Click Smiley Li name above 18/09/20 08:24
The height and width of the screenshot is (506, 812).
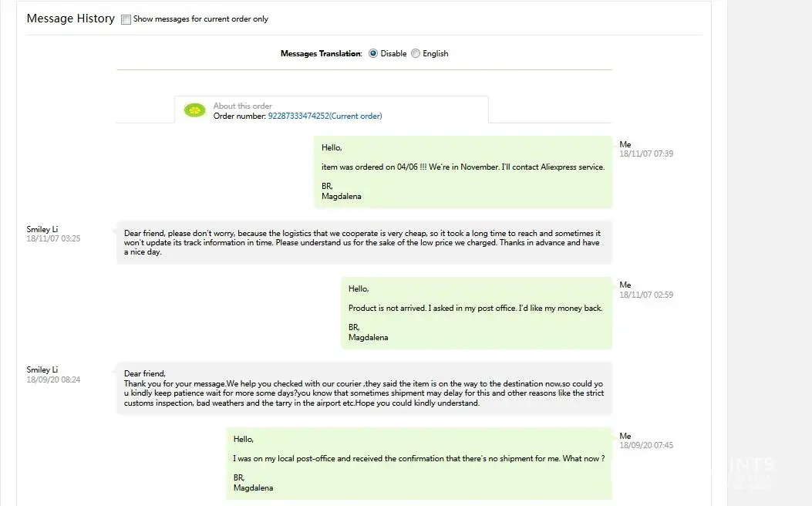coord(42,370)
